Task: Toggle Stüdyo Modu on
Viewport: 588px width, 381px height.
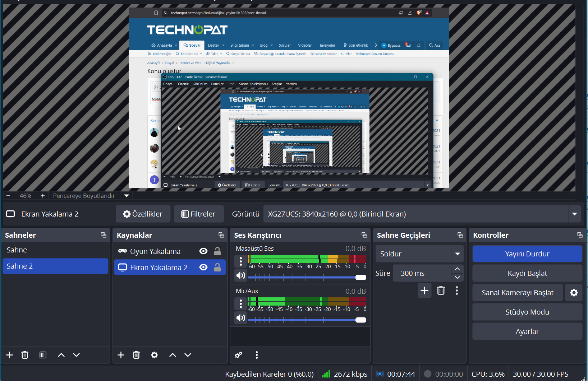Action: [527, 312]
